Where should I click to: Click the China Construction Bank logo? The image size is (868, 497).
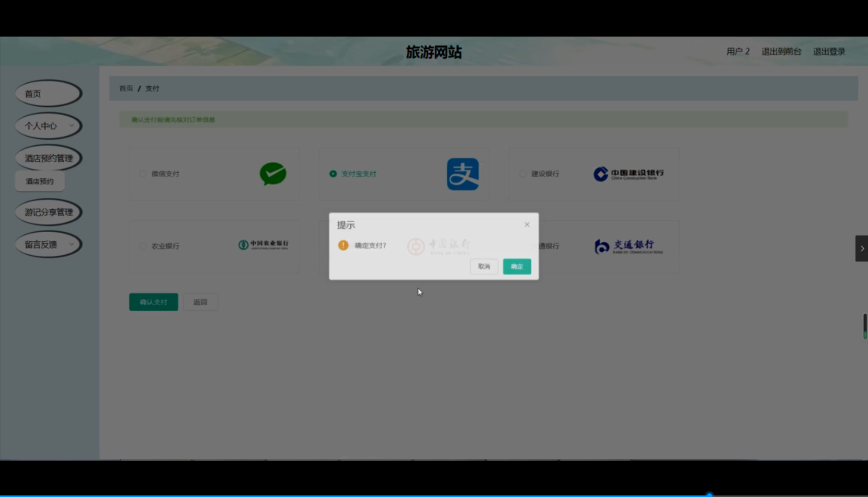(x=629, y=174)
